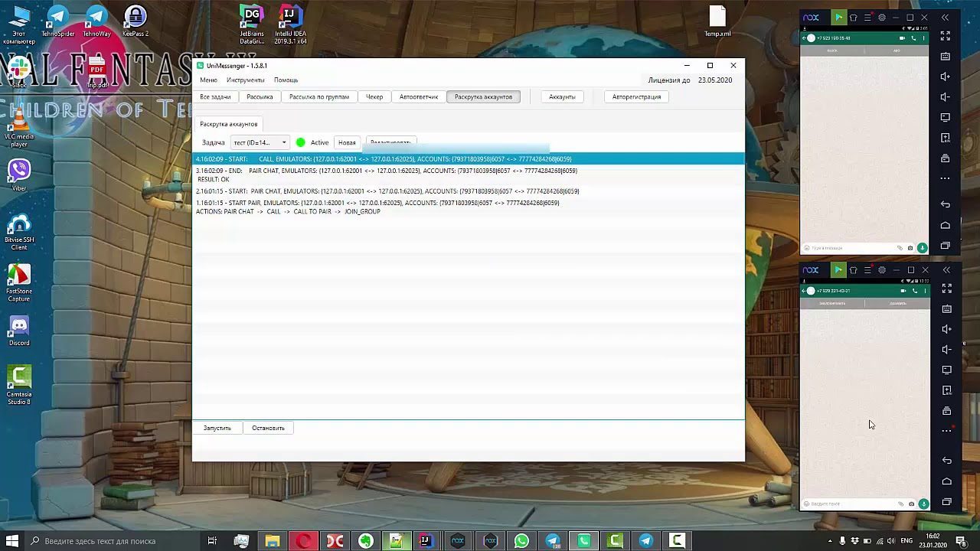This screenshot has width=980, height=551.
Task: Open the Инструменты menu
Action: click(x=245, y=80)
